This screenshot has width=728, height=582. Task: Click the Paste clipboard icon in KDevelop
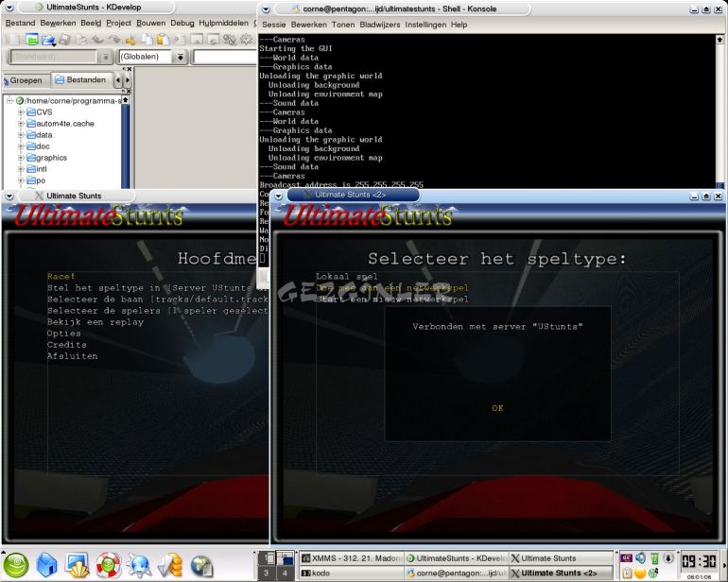(x=163, y=40)
